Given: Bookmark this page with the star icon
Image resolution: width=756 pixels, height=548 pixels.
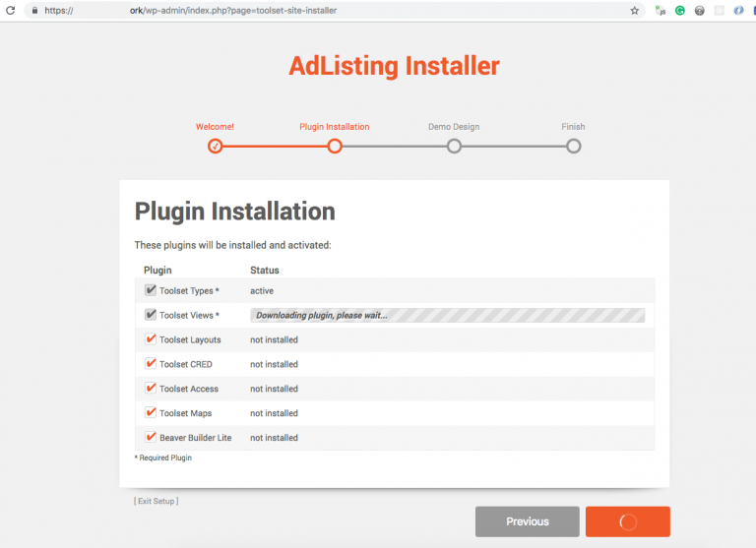Looking at the screenshot, I should tap(635, 11).
